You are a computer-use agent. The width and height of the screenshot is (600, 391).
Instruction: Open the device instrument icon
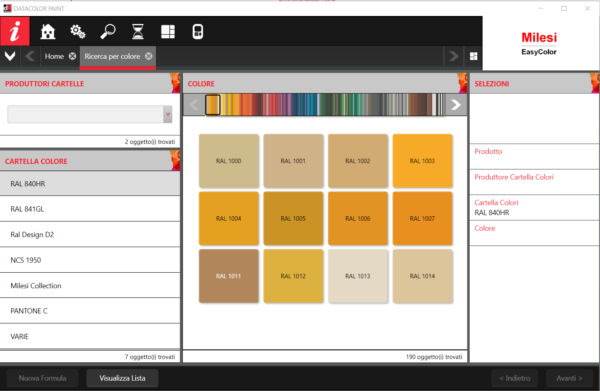[197, 31]
